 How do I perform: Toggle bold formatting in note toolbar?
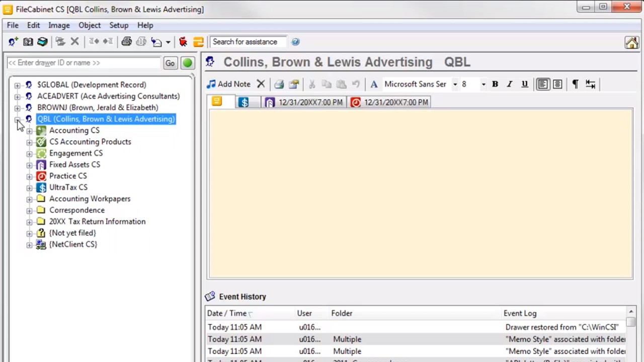[495, 84]
